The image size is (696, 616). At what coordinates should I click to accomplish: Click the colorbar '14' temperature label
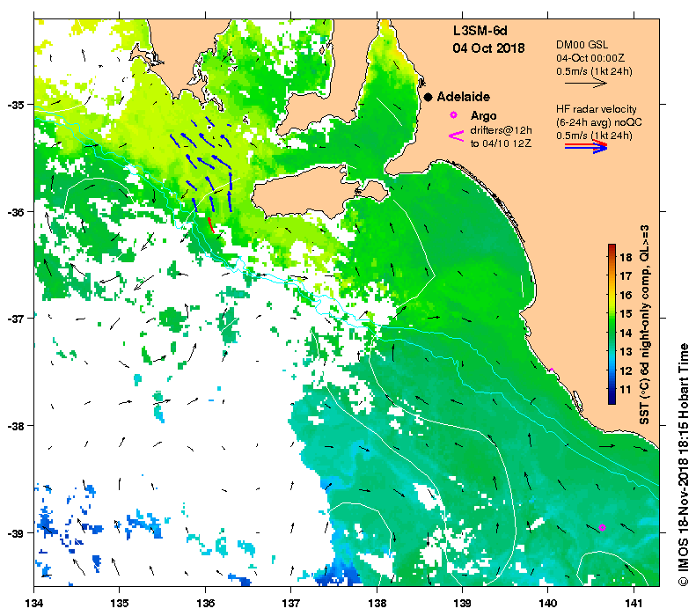pyautogui.click(x=626, y=333)
